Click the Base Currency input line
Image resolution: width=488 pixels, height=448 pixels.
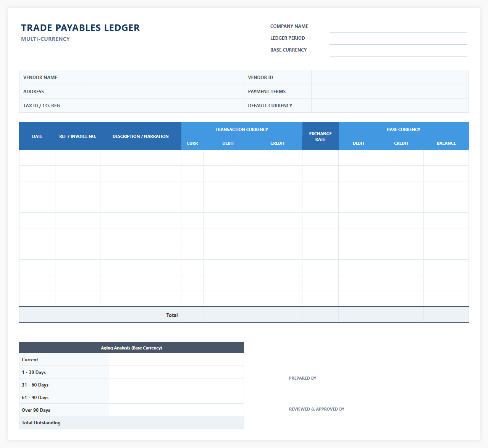398,50
